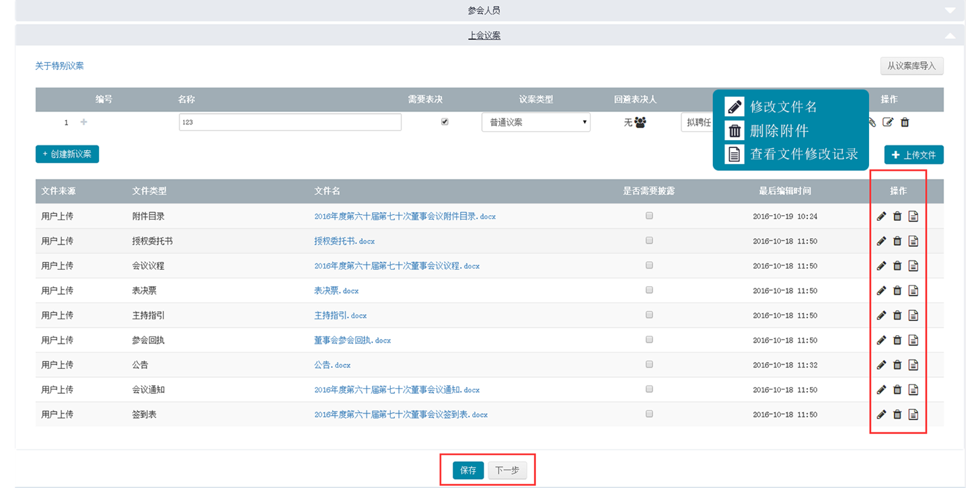Check disclosure box for 授权委托书 row
This screenshot has width=980, height=488.
coord(649,240)
